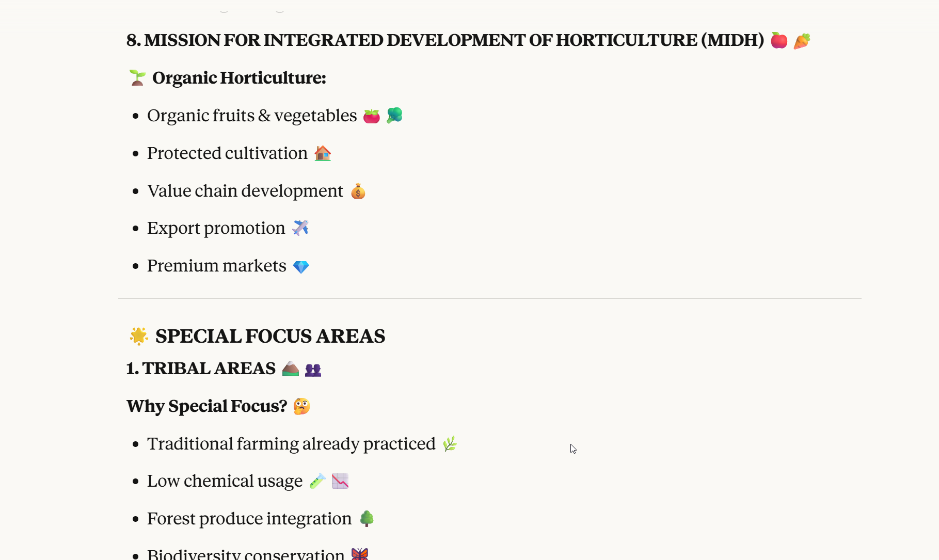The height and width of the screenshot is (560, 939).
Task: Click the money bag emoji
Action: pos(358,191)
